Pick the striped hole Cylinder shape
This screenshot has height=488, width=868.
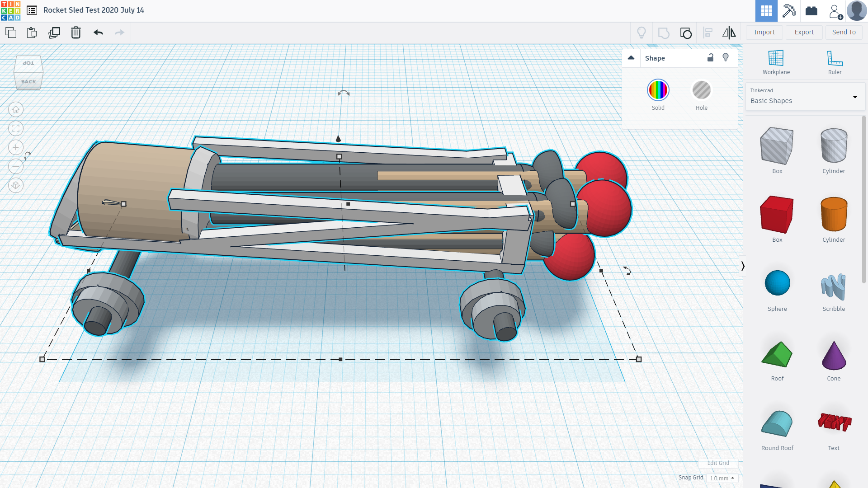click(834, 146)
